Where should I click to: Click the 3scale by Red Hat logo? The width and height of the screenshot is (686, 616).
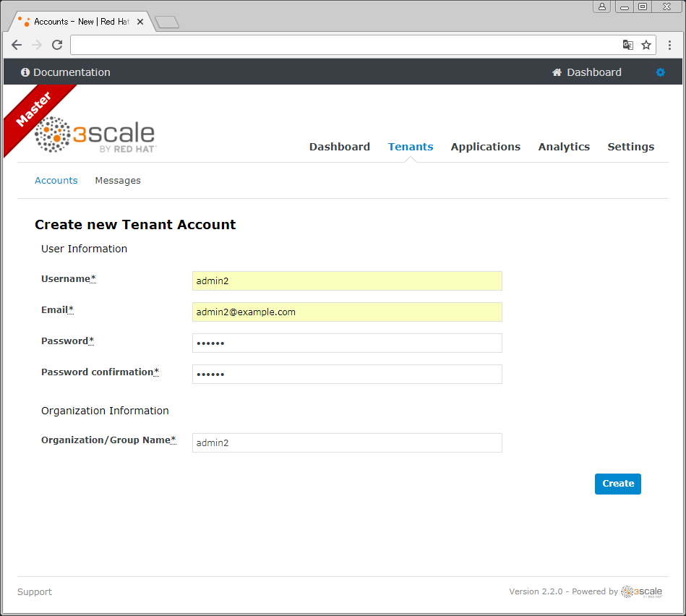[x=95, y=134]
